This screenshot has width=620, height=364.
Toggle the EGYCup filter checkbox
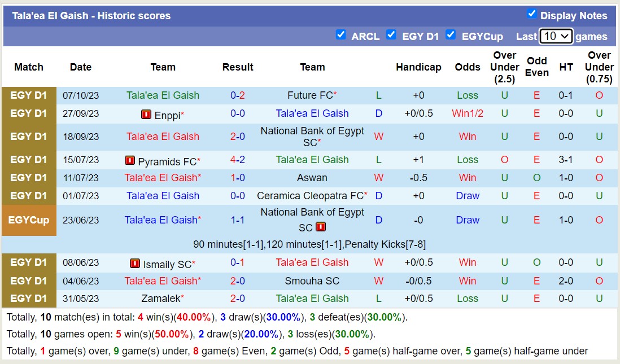tap(450, 34)
